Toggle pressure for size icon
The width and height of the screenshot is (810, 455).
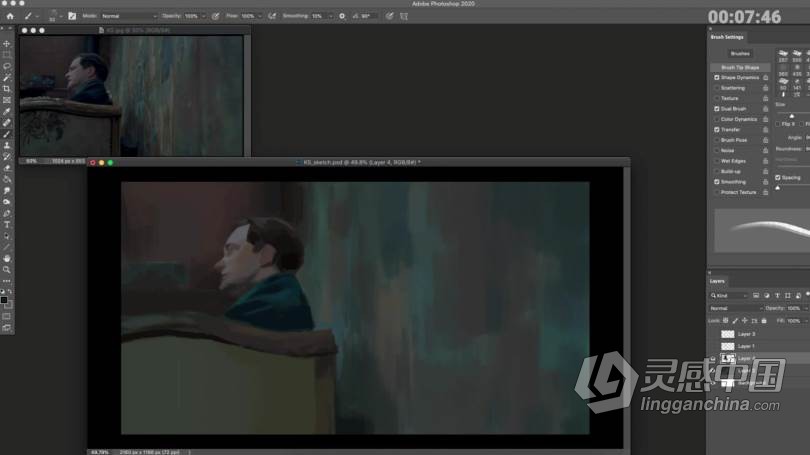(x=390, y=16)
